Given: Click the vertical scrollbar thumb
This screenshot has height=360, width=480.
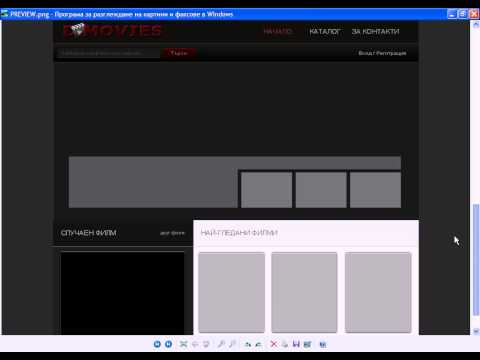Looking at the screenshot, I should click(476, 259).
